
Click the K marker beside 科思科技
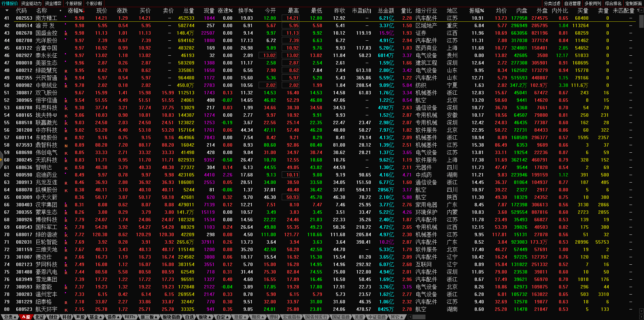point(66,108)
